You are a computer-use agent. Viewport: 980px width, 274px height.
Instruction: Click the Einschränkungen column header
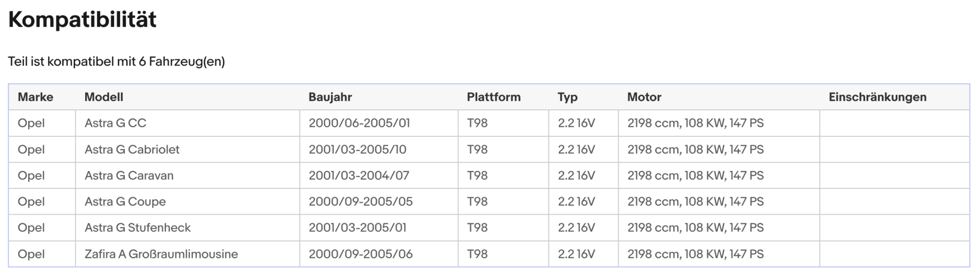[877, 97]
